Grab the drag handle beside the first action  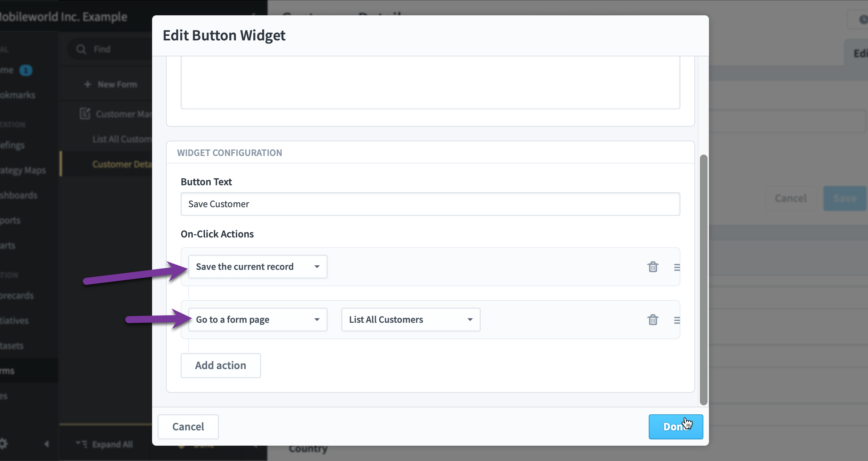tap(677, 267)
